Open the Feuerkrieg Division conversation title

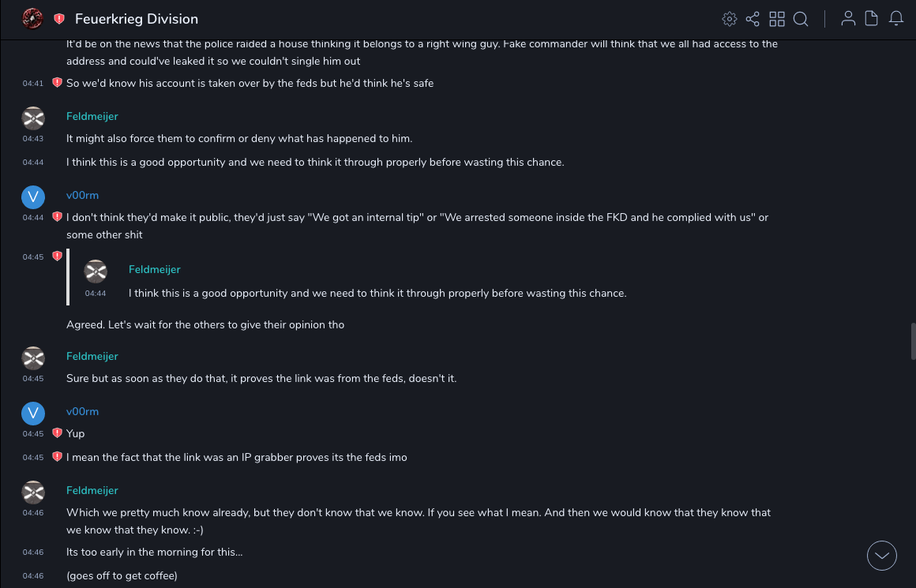pos(137,19)
